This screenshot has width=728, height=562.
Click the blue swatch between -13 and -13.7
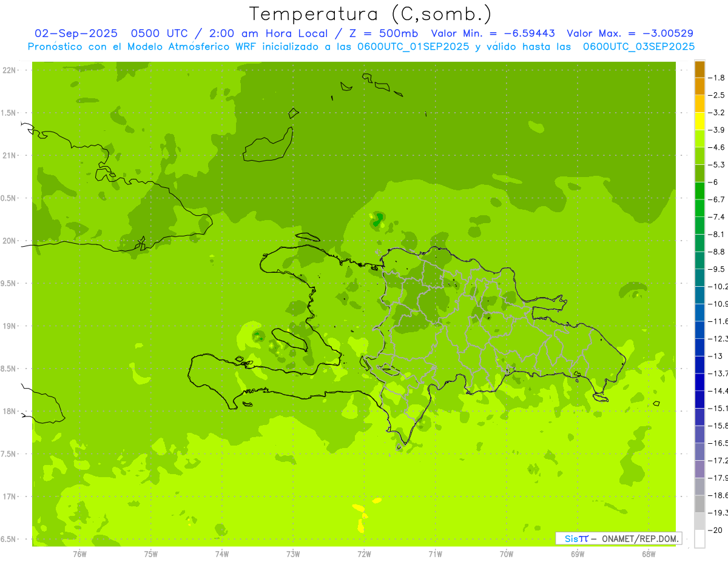(699, 364)
